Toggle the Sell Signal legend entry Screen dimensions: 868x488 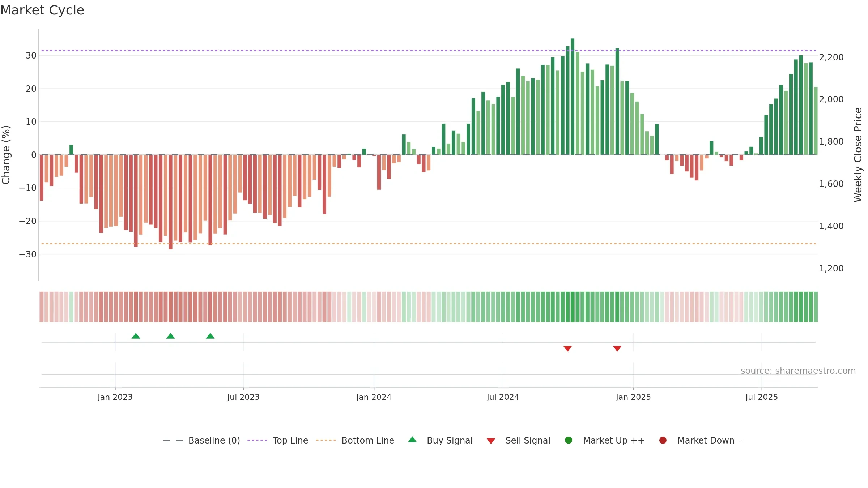(518, 440)
